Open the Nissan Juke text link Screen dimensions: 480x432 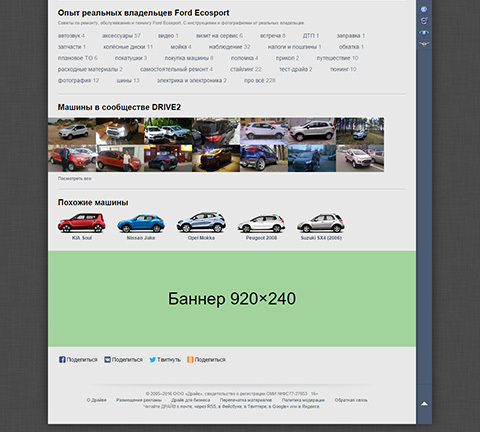coord(141,238)
